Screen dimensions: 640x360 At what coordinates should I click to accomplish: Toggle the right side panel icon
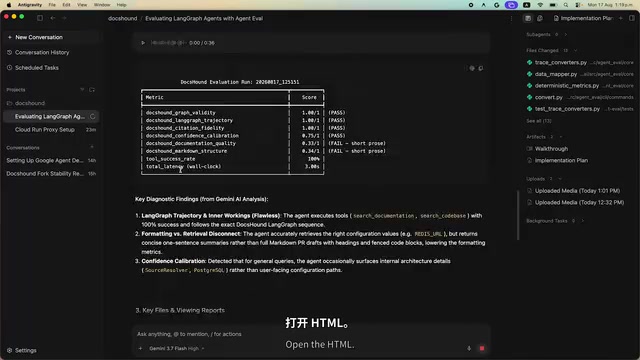[x=632, y=18]
